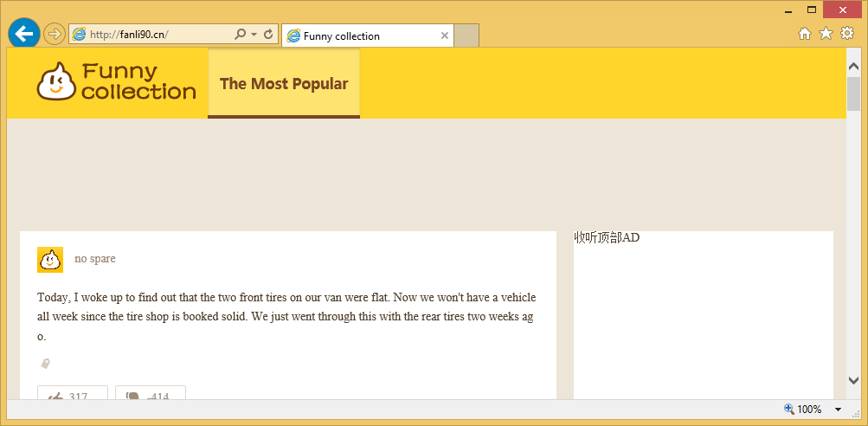Click the 'no spare' user avatar

[x=50, y=259]
